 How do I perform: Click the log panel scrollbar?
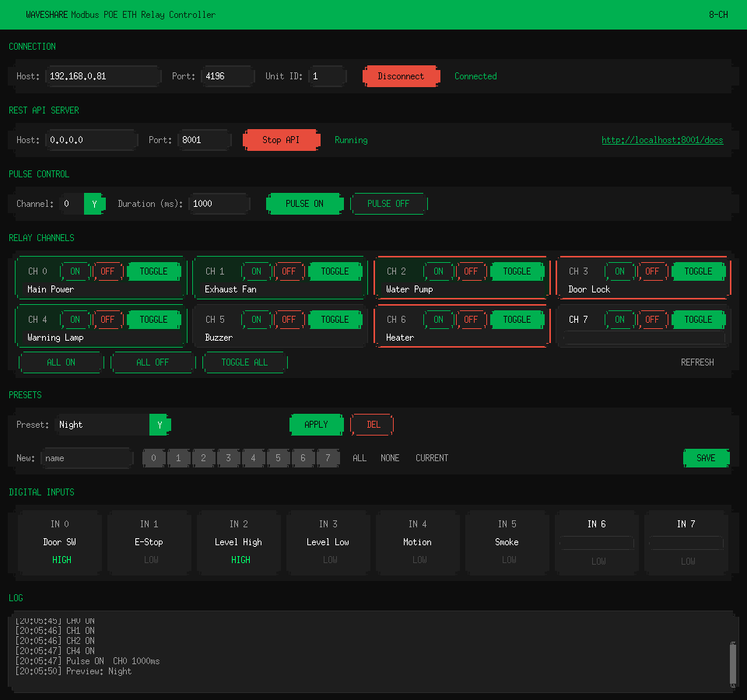[733, 664]
